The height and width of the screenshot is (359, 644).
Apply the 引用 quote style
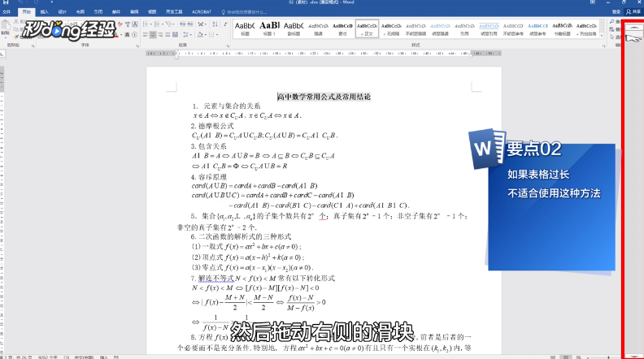coord(464,28)
